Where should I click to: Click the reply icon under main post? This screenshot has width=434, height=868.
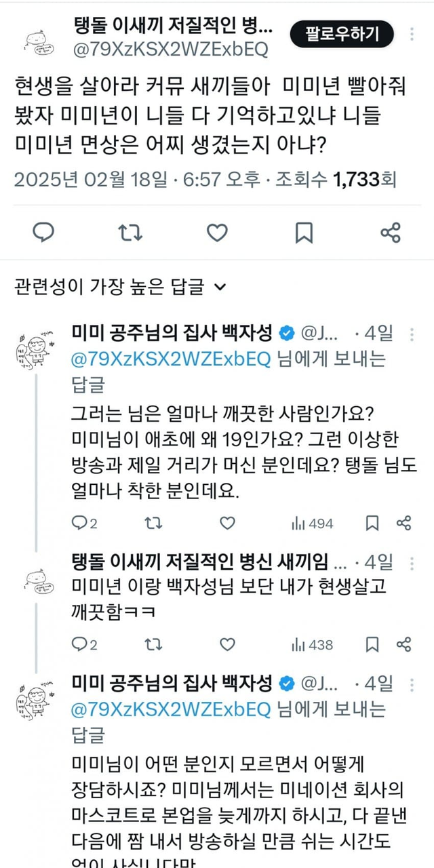click(44, 233)
